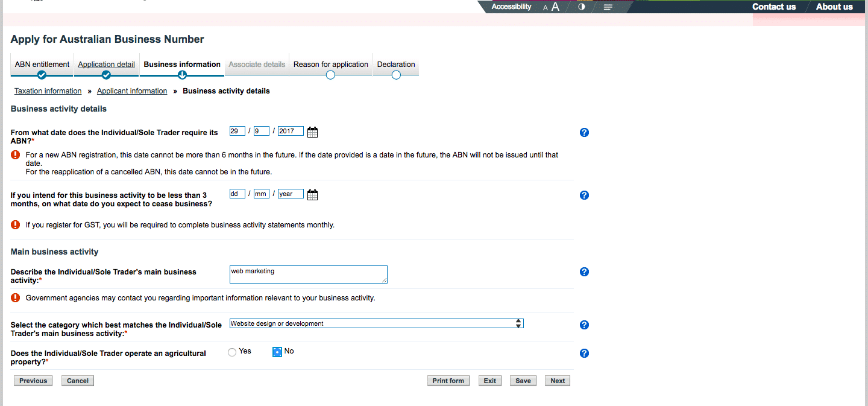Screen dimensions: 868x406
Task: Click the Previous button
Action: pos(33,381)
